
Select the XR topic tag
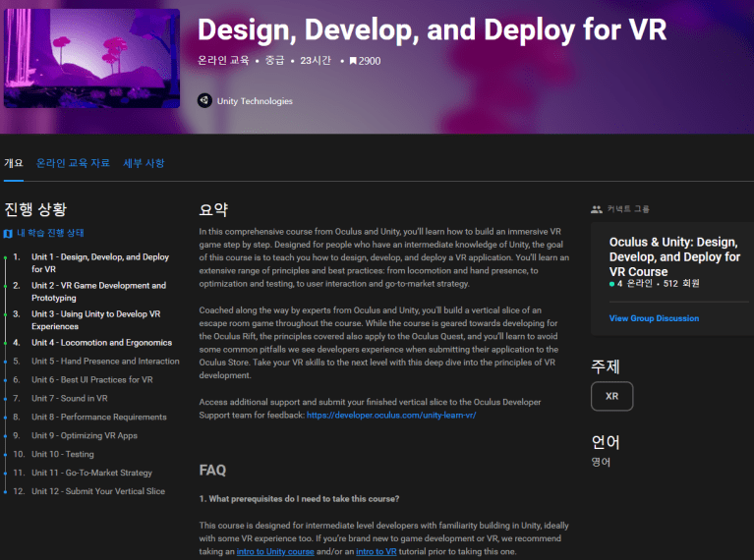coord(611,396)
